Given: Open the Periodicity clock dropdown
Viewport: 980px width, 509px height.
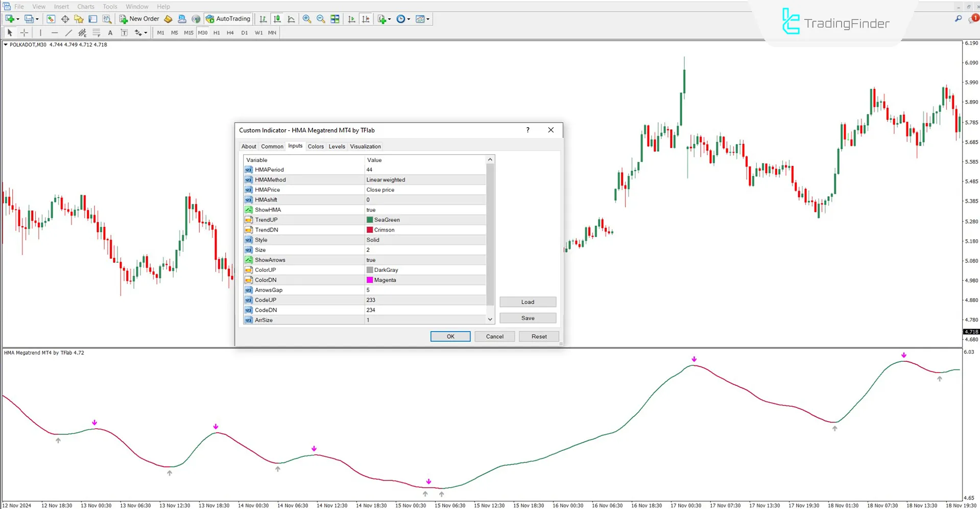Looking at the screenshot, I should 403,19.
